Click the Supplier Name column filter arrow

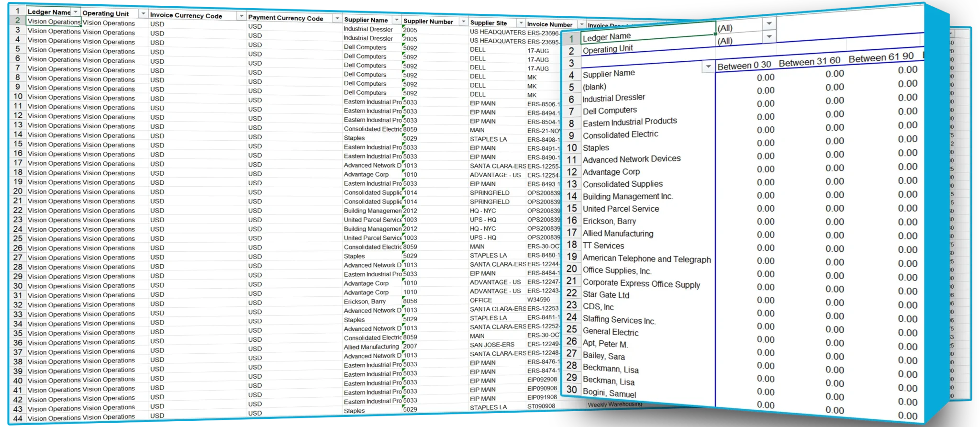[x=396, y=20]
